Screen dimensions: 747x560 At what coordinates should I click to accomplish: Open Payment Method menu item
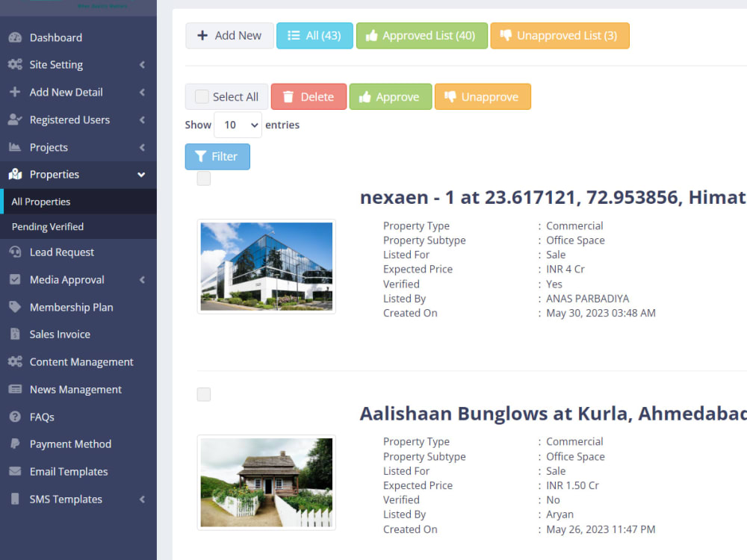78,444
